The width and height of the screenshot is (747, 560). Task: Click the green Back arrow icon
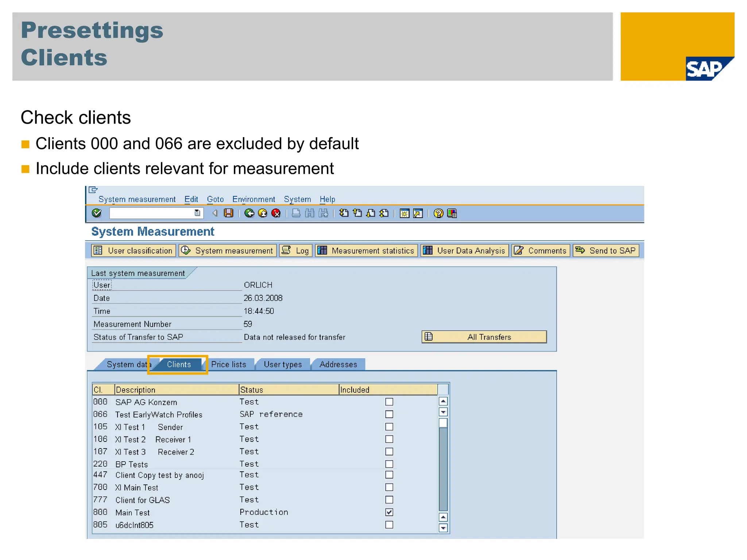pos(249,213)
